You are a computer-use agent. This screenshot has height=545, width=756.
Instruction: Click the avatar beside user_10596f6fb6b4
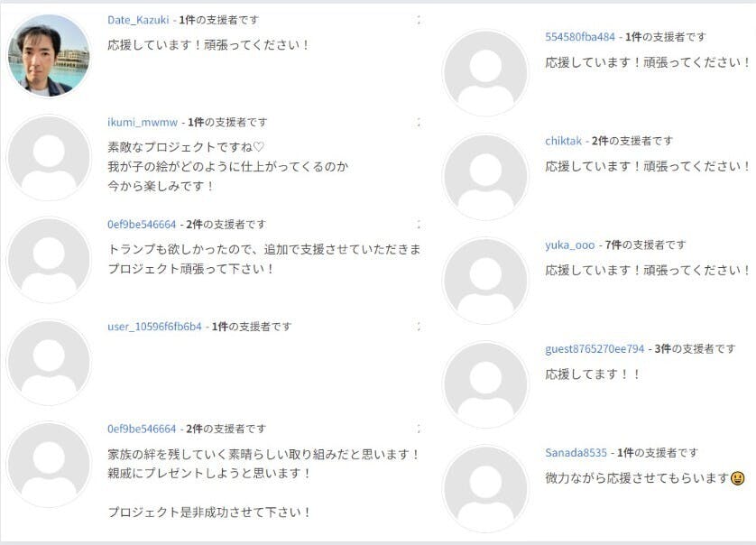click(49, 362)
